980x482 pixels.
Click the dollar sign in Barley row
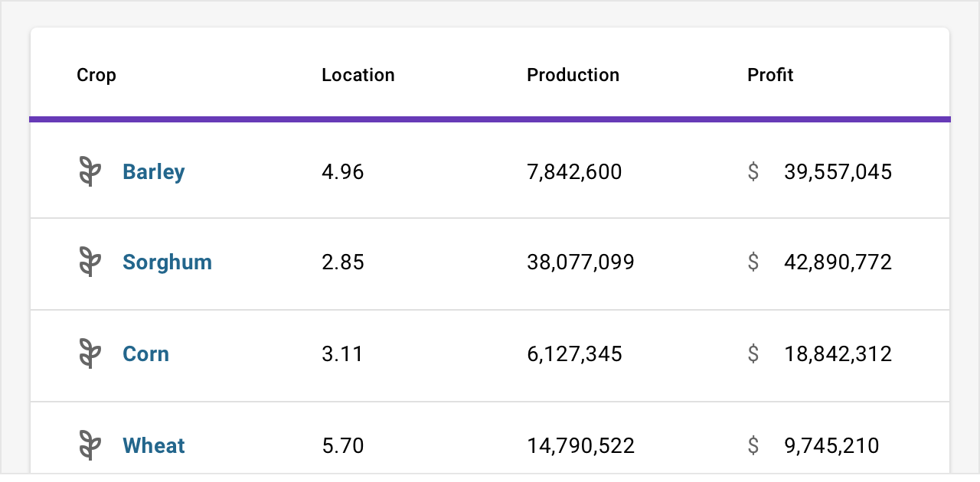pyautogui.click(x=753, y=171)
